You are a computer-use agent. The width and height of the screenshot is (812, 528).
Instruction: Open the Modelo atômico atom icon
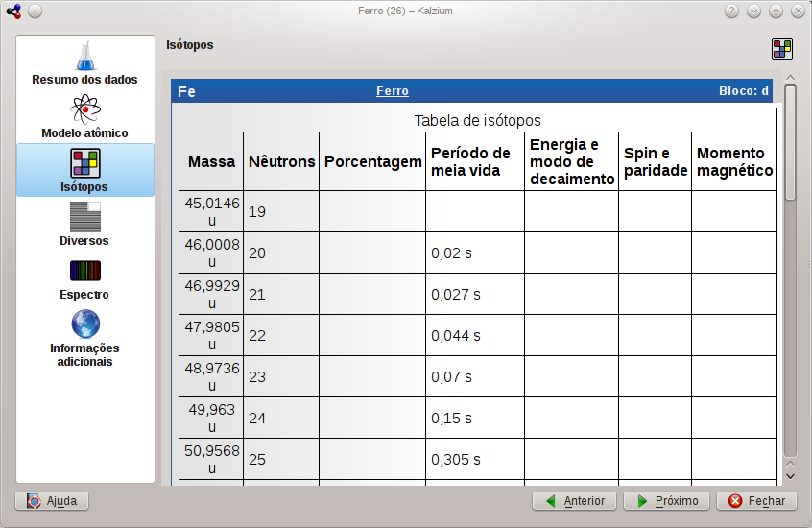(84, 108)
